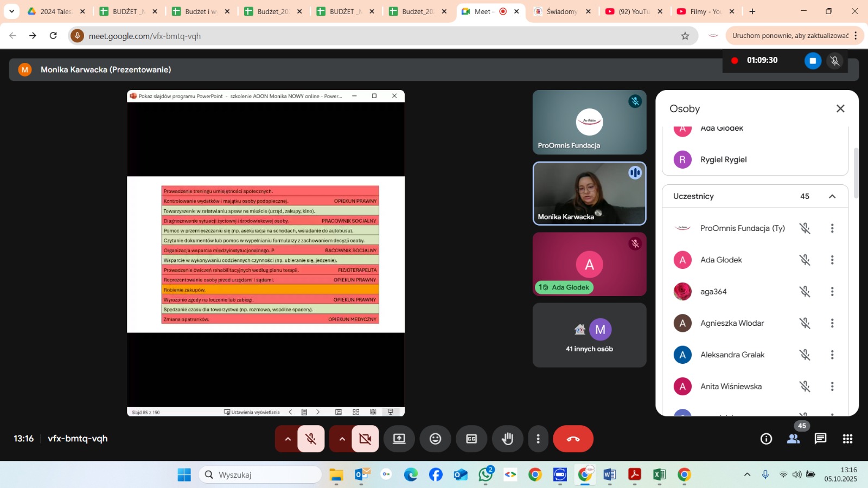Click the present screen icon
This screenshot has height=488, width=868.
coord(399,439)
